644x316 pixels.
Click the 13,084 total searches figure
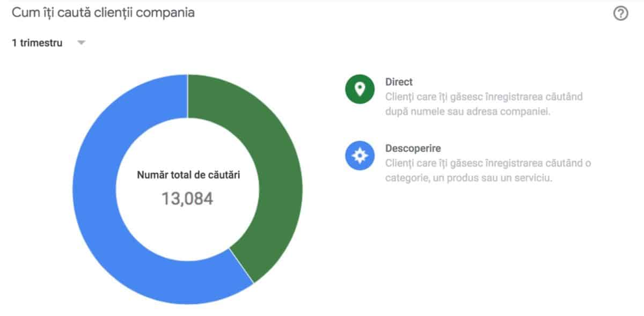coord(187,199)
